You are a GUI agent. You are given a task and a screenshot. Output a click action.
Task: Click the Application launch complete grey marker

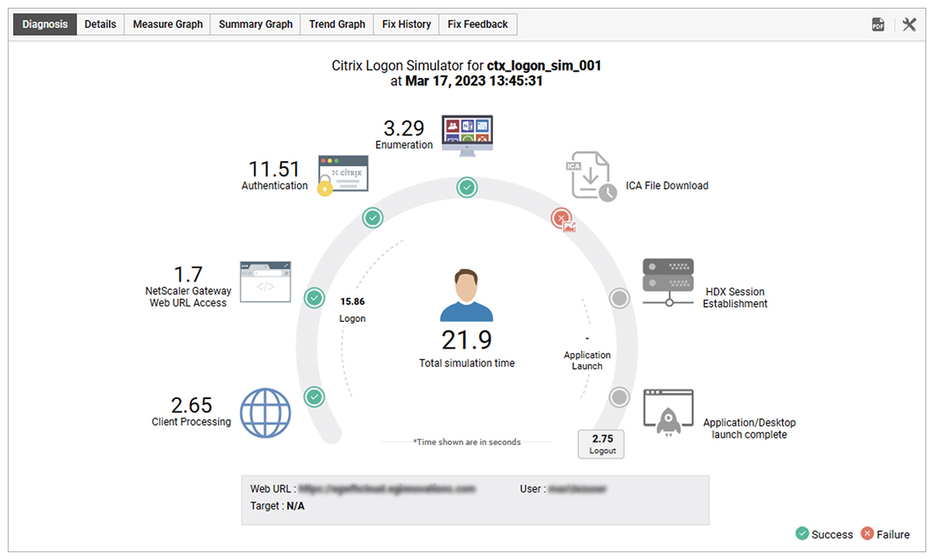pyautogui.click(x=620, y=397)
